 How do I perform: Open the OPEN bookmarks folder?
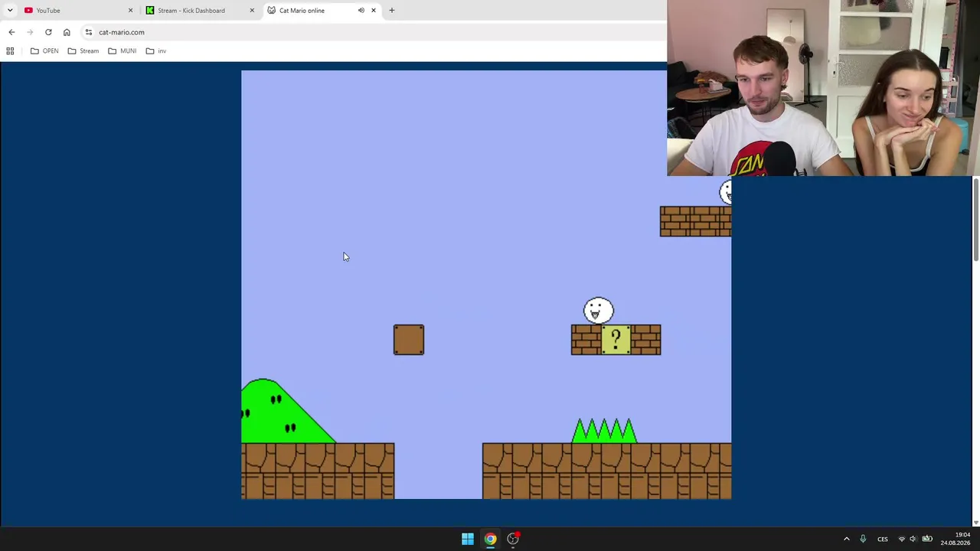tap(44, 51)
